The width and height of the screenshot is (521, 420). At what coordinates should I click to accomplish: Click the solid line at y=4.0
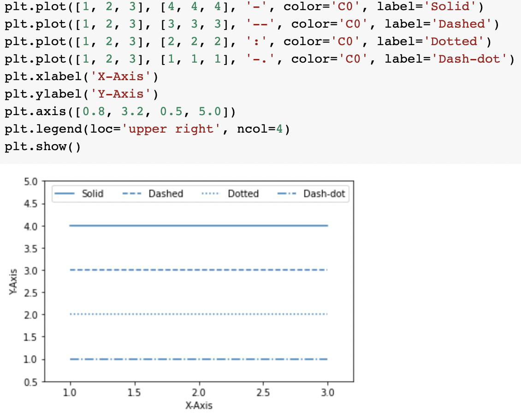click(x=199, y=226)
